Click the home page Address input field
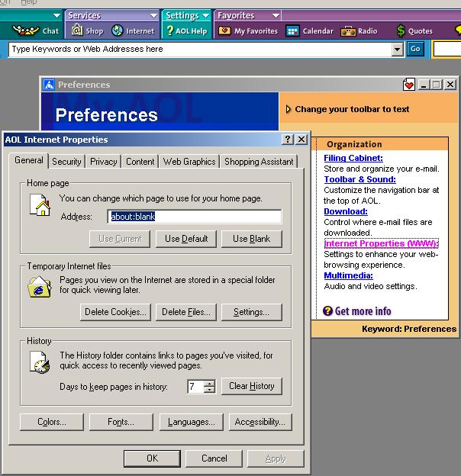 pyautogui.click(x=195, y=217)
